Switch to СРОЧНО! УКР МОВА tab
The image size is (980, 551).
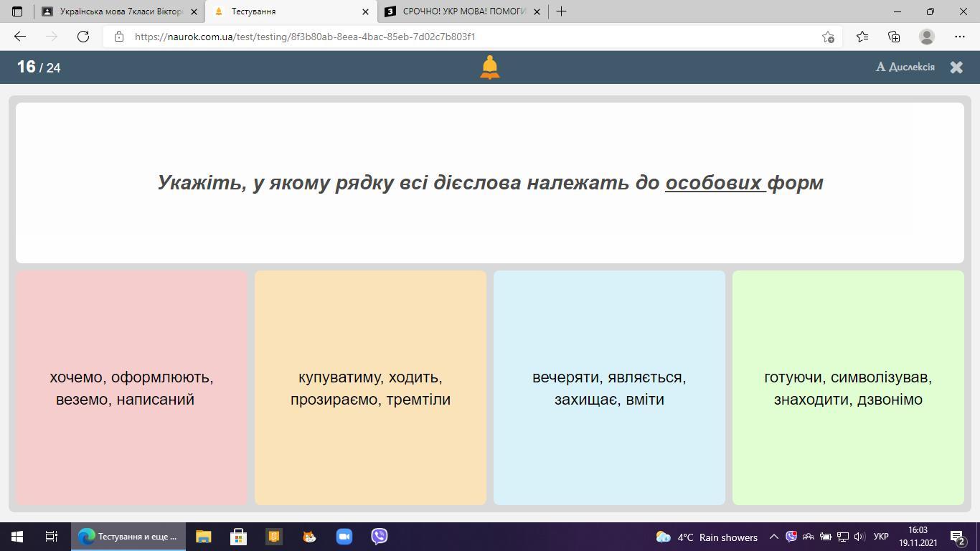[x=459, y=11]
